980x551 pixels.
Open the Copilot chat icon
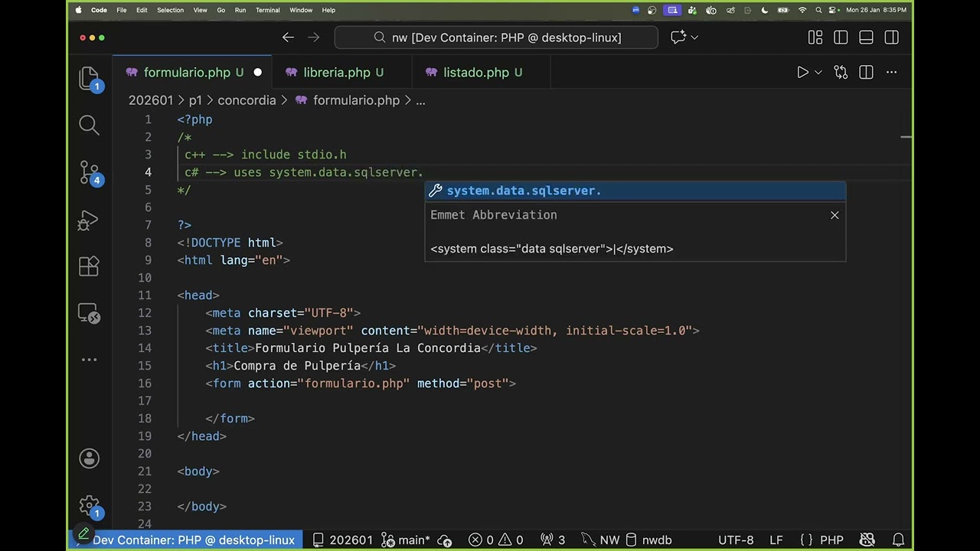coord(678,37)
